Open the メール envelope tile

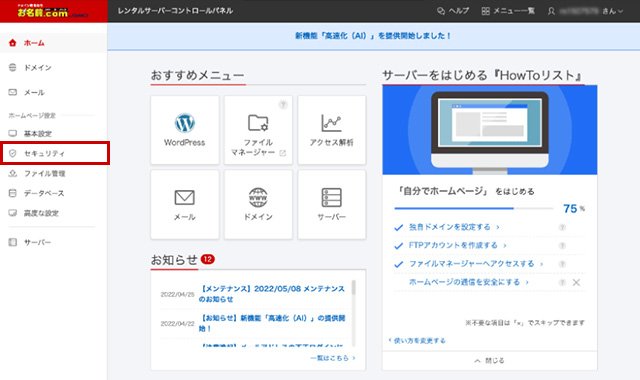point(184,204)
